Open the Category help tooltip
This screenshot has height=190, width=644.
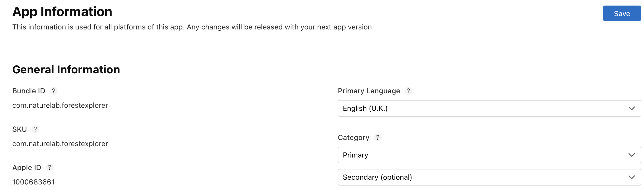coord(378,137)
